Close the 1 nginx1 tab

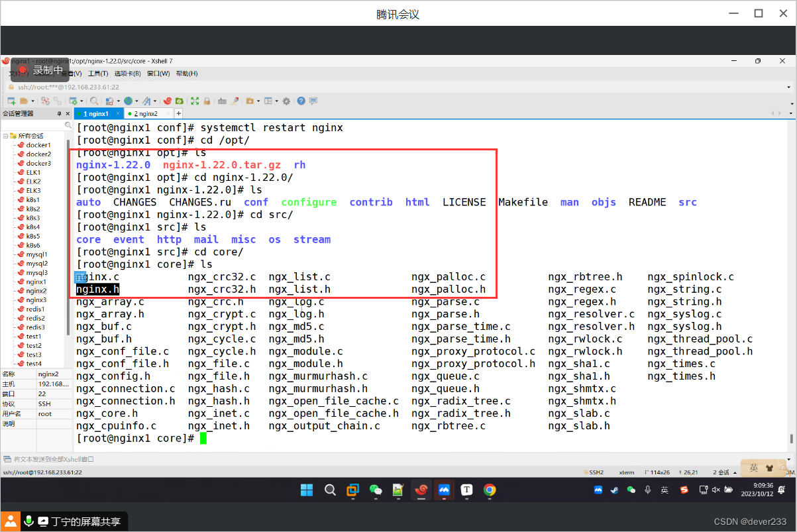tap(118, 114)
